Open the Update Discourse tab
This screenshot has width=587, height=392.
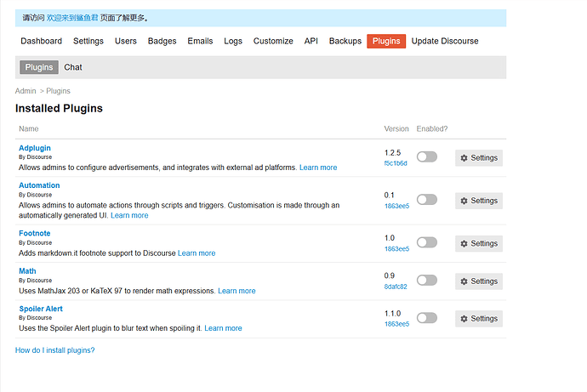445,41
